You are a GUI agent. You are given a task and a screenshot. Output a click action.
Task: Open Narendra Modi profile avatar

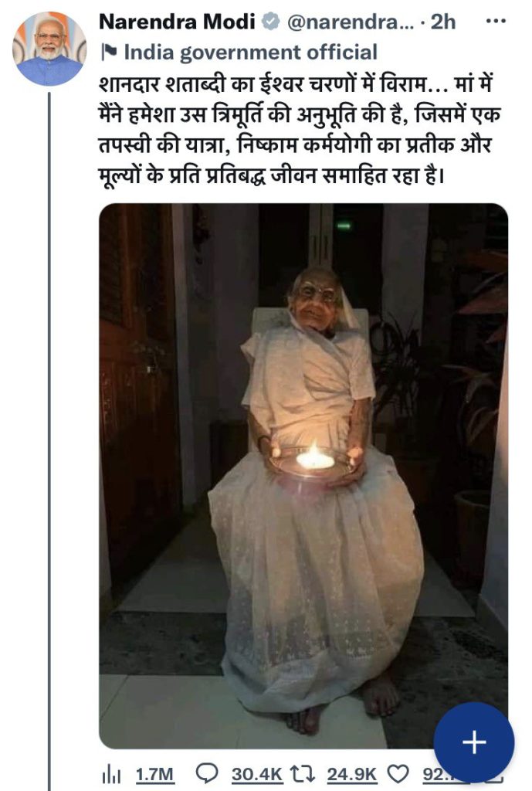coord(49,49)
